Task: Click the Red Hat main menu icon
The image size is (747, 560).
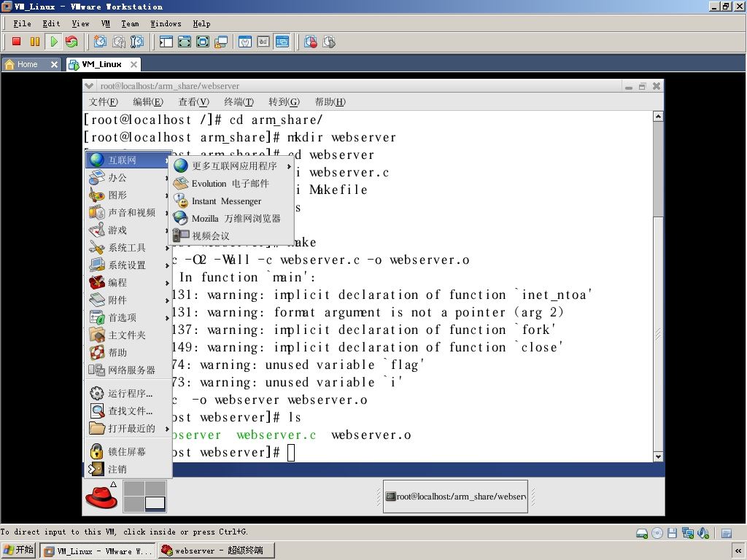Action: (x=101, y=497)
